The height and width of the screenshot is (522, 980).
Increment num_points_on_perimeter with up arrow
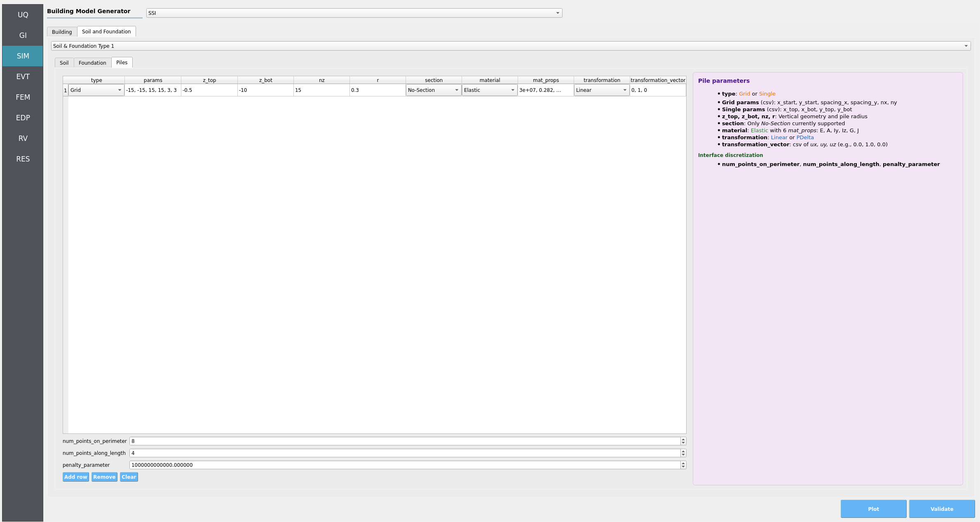click(683, 439)
